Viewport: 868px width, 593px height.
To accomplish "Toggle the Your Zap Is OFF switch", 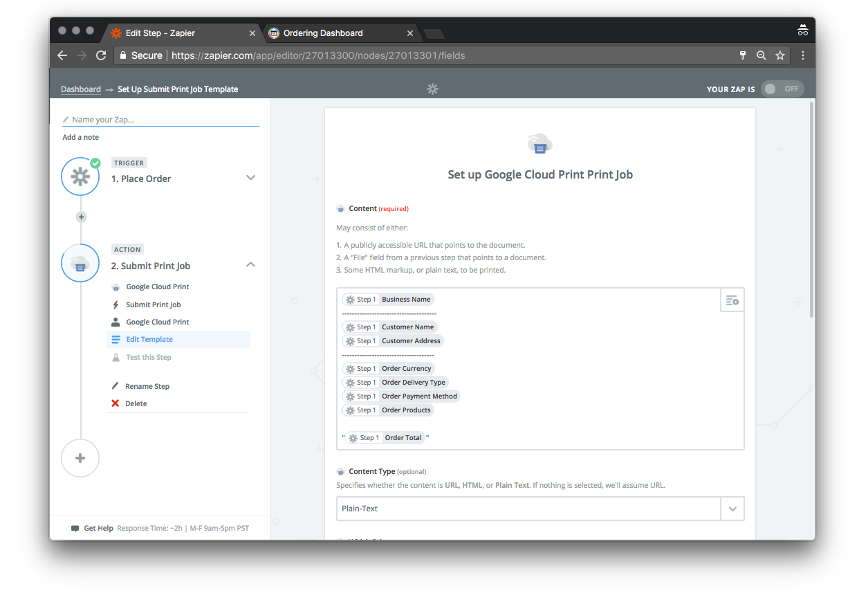I will click(782, 89).
